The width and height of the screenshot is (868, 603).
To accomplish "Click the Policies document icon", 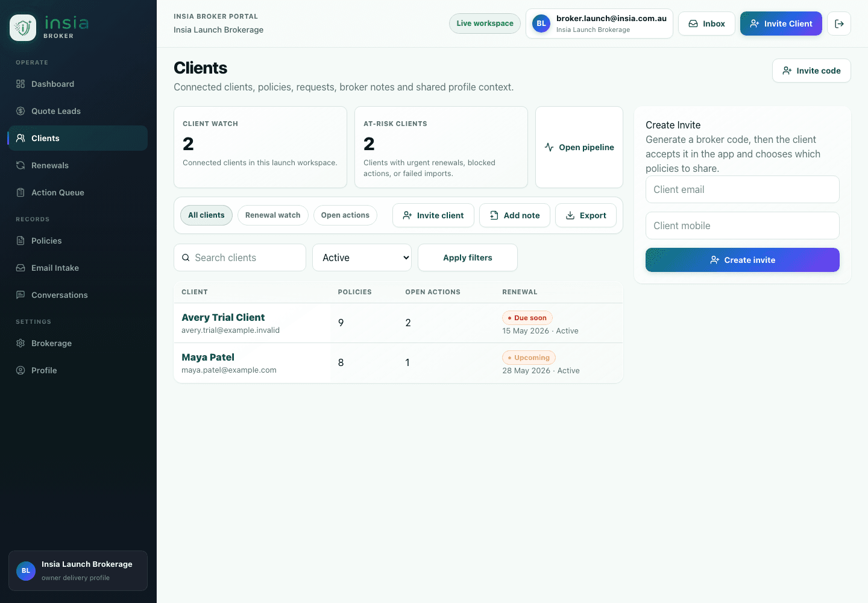I will (20, 241).
